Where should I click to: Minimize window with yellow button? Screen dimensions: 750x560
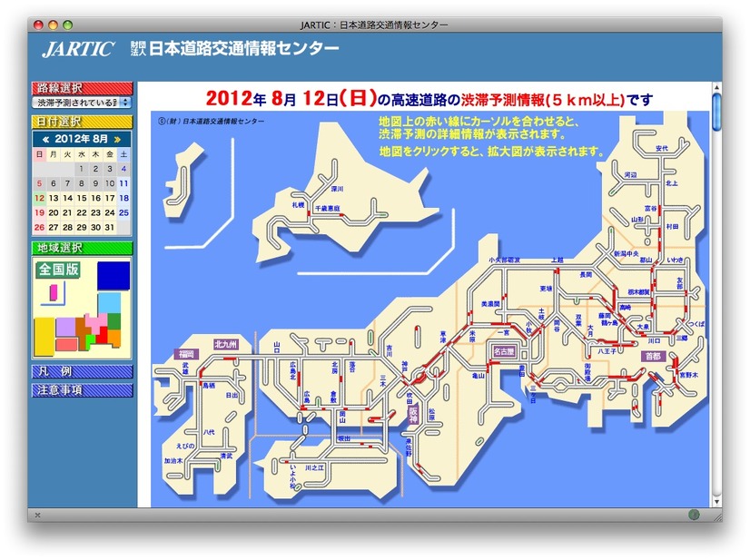tap(53, 25)
